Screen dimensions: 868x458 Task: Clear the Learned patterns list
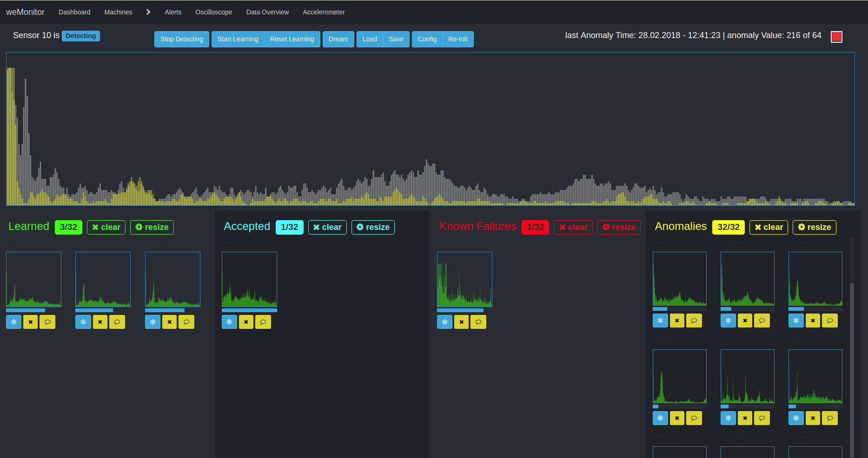click(x=106, y=227)
